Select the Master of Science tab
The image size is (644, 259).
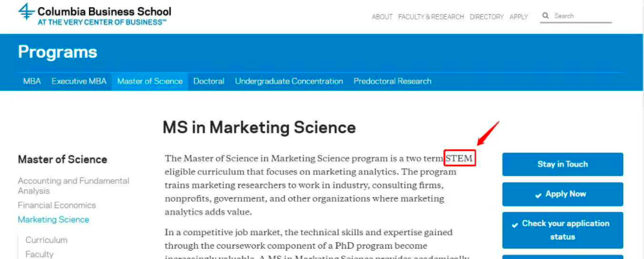click(150, 81)
